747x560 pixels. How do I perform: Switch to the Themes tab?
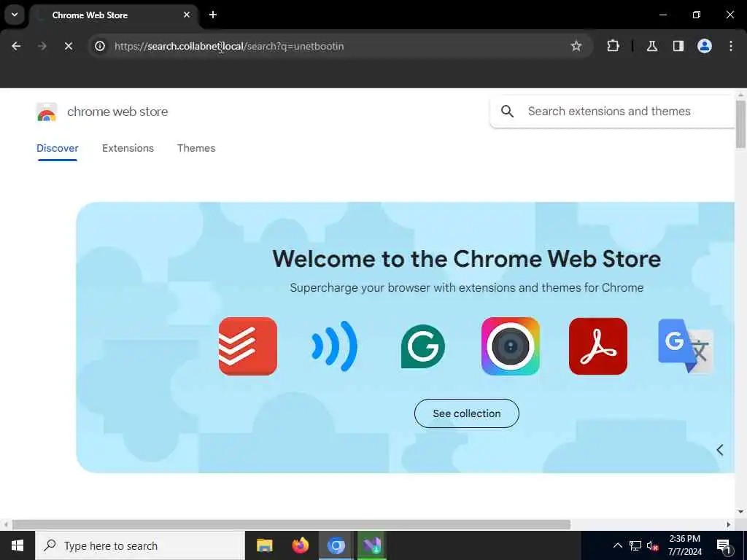tap(196, 148)
